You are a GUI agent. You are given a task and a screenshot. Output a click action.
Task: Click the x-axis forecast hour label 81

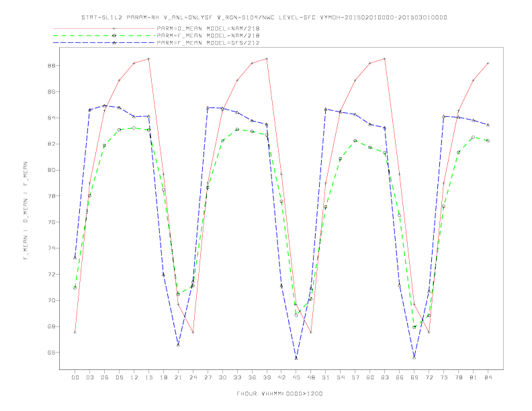(474, 377)
